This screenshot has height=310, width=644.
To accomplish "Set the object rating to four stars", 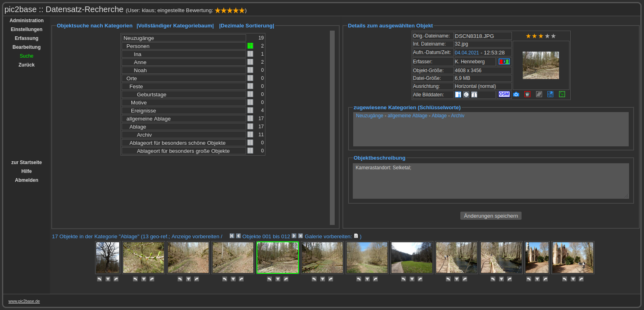I will pos(547,36).
